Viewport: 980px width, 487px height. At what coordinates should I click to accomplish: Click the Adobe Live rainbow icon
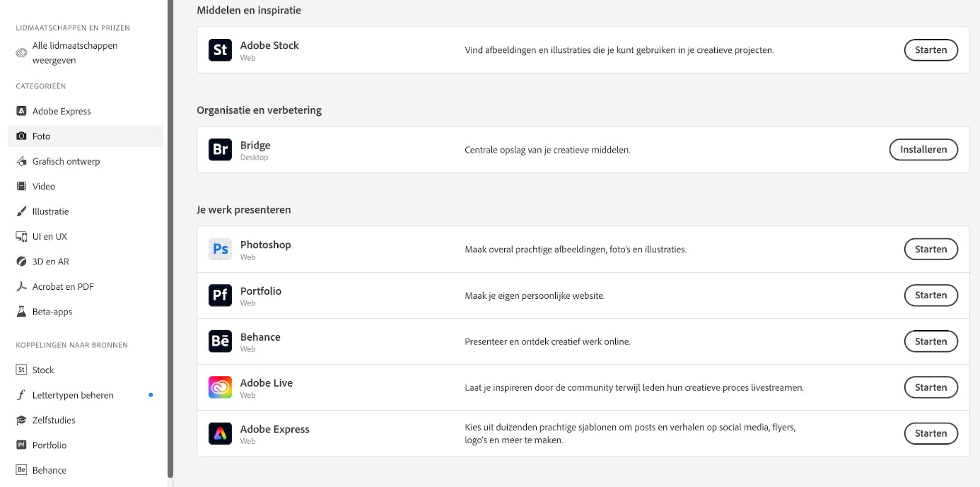click(x=220, y=387)
